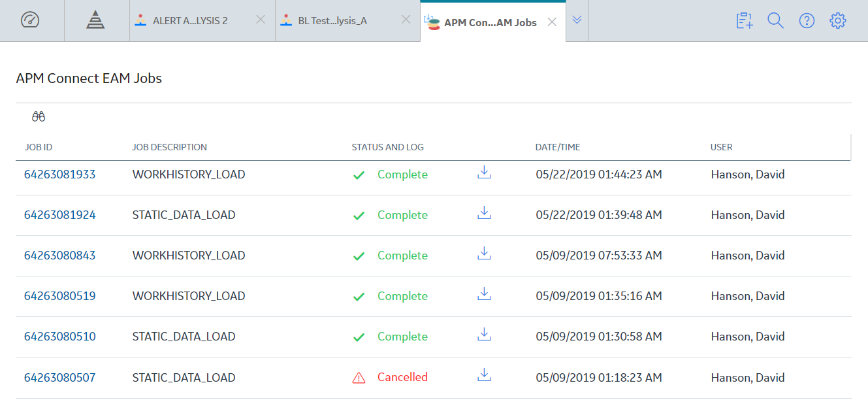Click WORKHISTORY_LOAD for job 64263080843
Image resolution: width=868 pixels, height=400 pixels.
point(189,256)
